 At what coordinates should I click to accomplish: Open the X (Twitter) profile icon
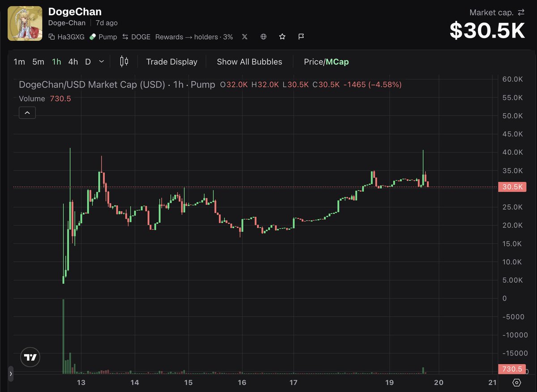pyautogui.click(x=244, y=37)
